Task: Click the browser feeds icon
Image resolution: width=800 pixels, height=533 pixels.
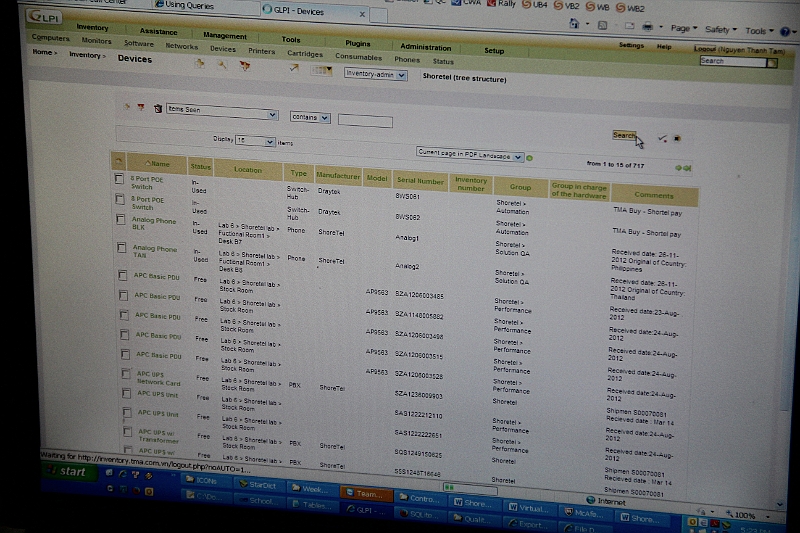Action: click(x=603, y=25)
